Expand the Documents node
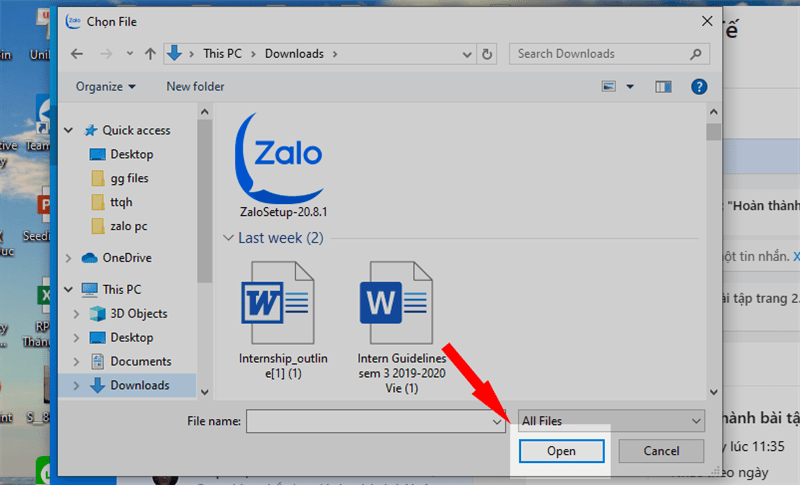 point(77,362)
